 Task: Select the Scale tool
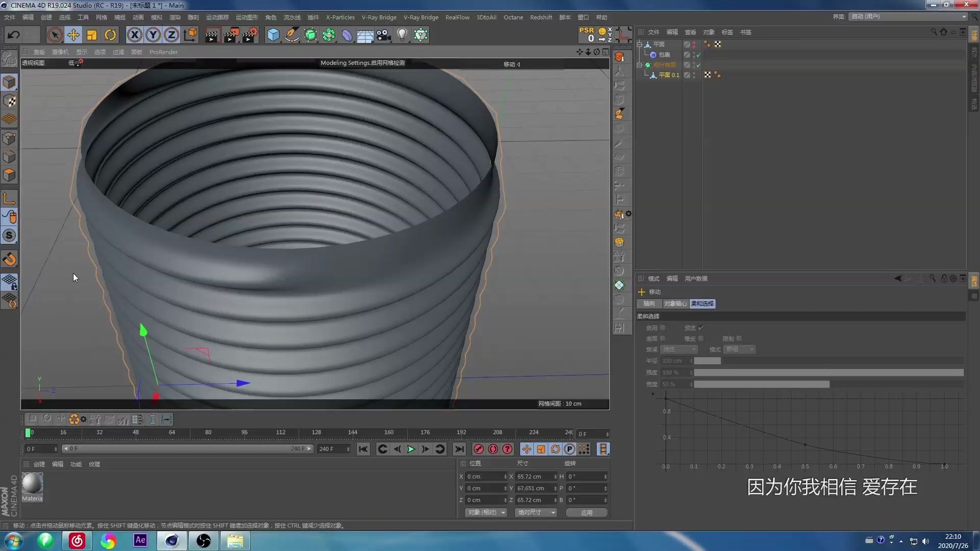click(92, 35)
